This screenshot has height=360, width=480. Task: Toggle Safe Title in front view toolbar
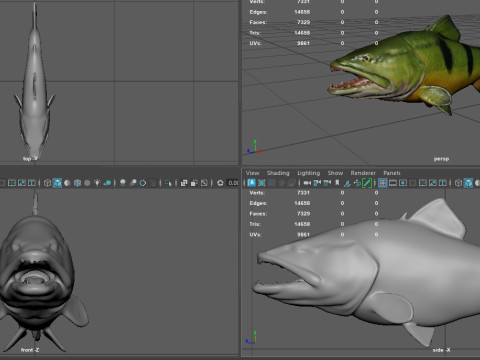pyautogui.click(x=32, y=183)
